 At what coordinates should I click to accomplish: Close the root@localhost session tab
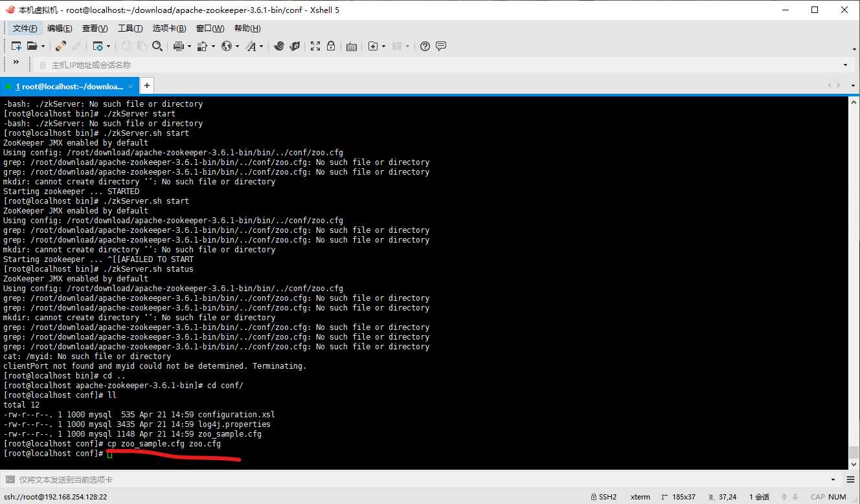tap(131, 86)
